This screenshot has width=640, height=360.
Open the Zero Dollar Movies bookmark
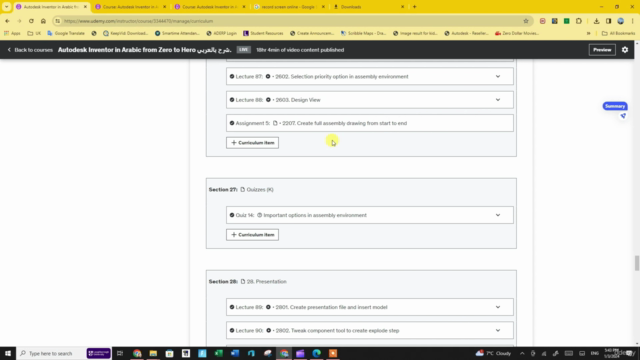click(x=517, y=33)
